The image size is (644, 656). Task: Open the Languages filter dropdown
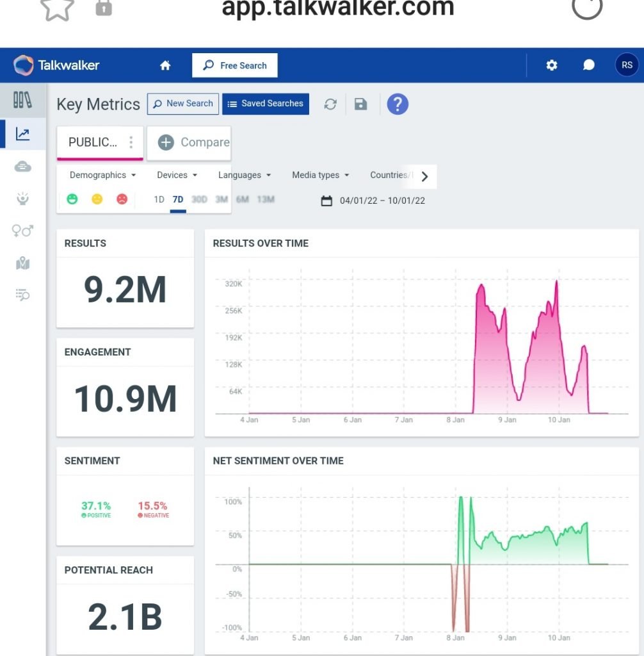click(x=244, y=175)
